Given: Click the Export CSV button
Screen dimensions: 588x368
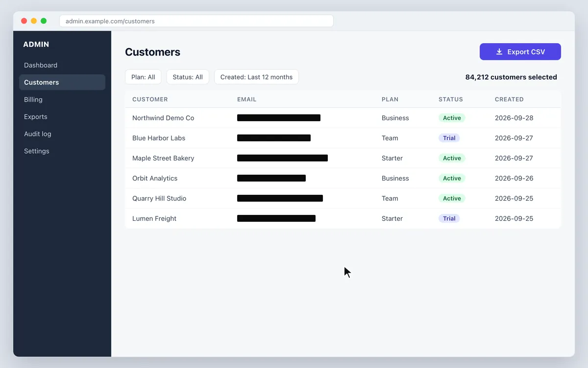Looking at the screenshot, I should click(x=520, y=52).
